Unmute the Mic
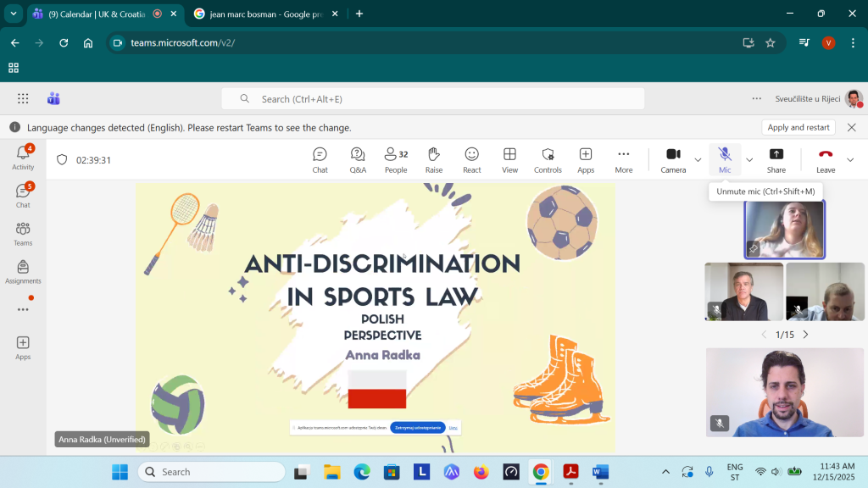This screenshot has height=488, width=868. [x=725, y=158]
